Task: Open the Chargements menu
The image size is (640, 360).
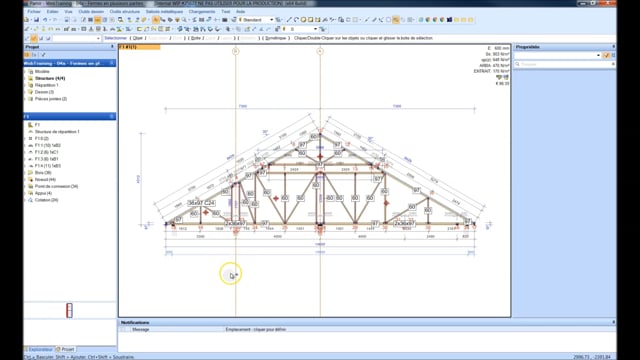Action: point(202,11)
